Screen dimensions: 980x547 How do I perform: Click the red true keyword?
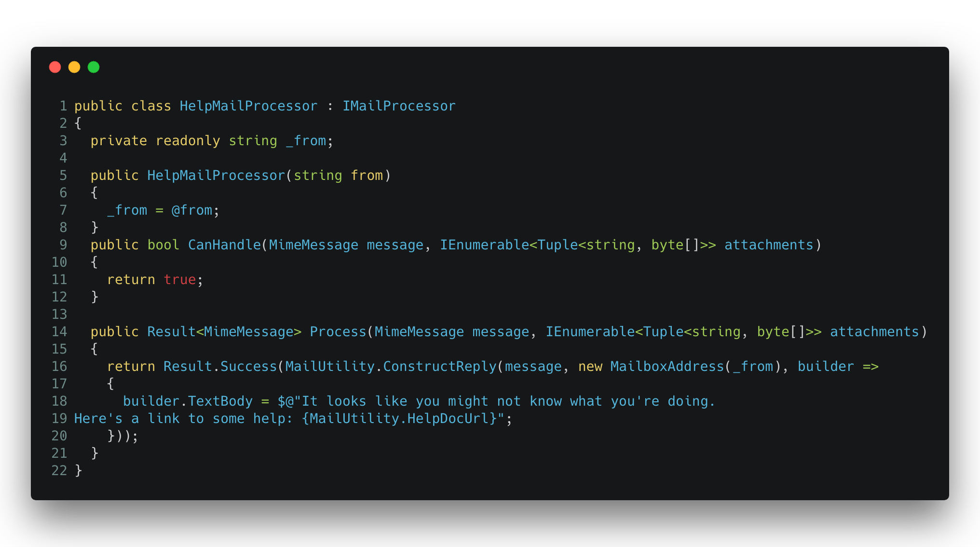(x=179, y=280)
